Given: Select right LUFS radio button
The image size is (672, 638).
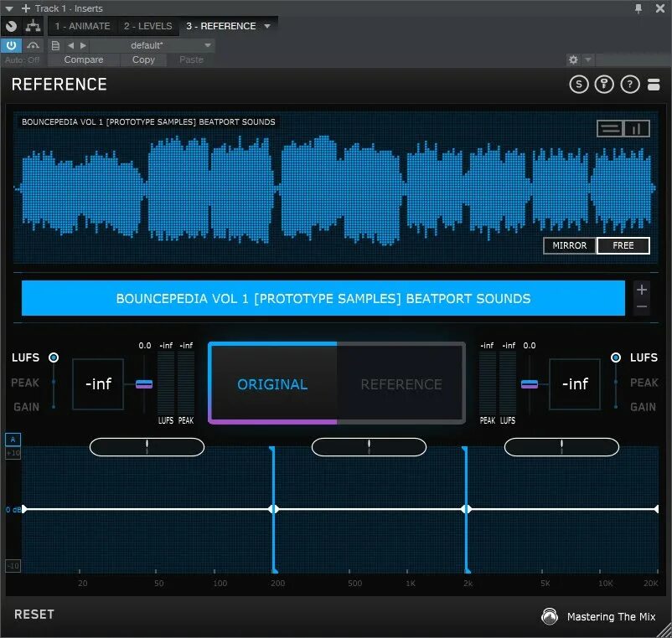Looking at the screenshot, I should point(616,358).
